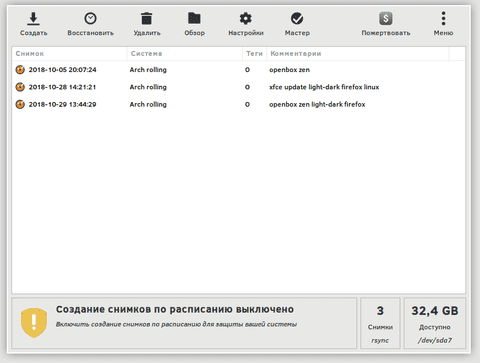Image resolution: width=480 pixels, height=363 pixels.
Task: Sort by the Снимок column header
Action: [x=69, y=54]
